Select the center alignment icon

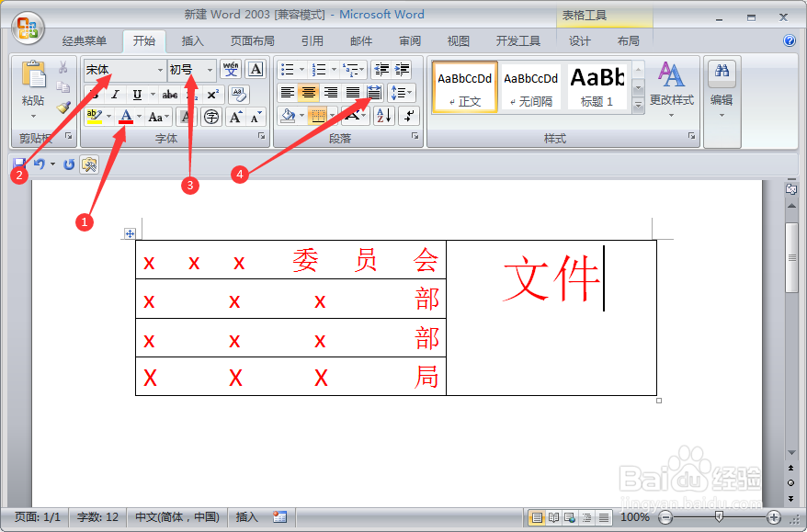308,92
